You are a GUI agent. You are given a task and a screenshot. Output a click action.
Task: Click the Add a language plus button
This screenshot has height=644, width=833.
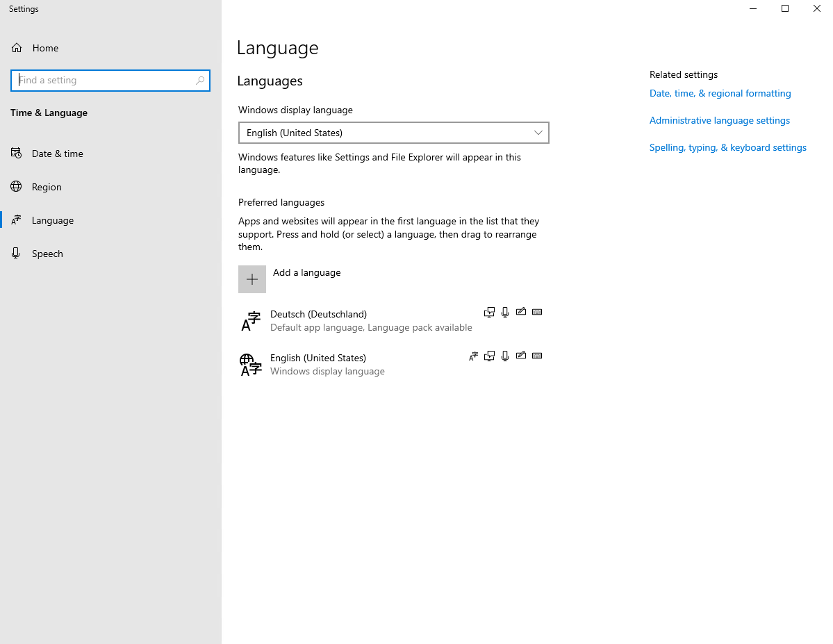[252, 279]
